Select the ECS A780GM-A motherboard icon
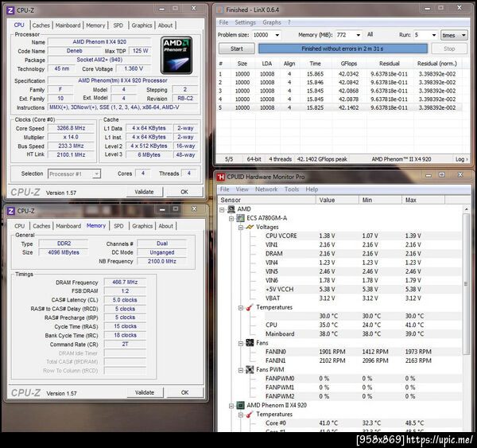477x448 pixels. [241, 218]
